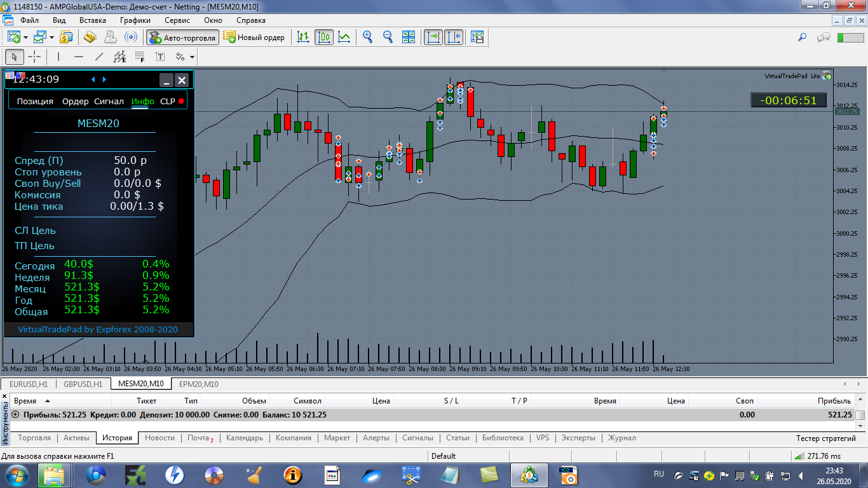Select the crosshair tool
868x488 pixels.
(34, 57)
